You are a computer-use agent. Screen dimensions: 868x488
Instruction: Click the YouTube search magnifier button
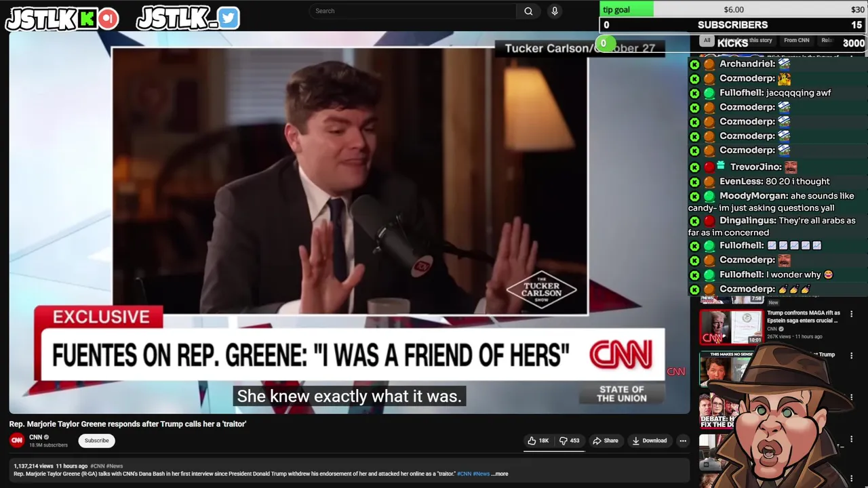[x=528, y=11]
